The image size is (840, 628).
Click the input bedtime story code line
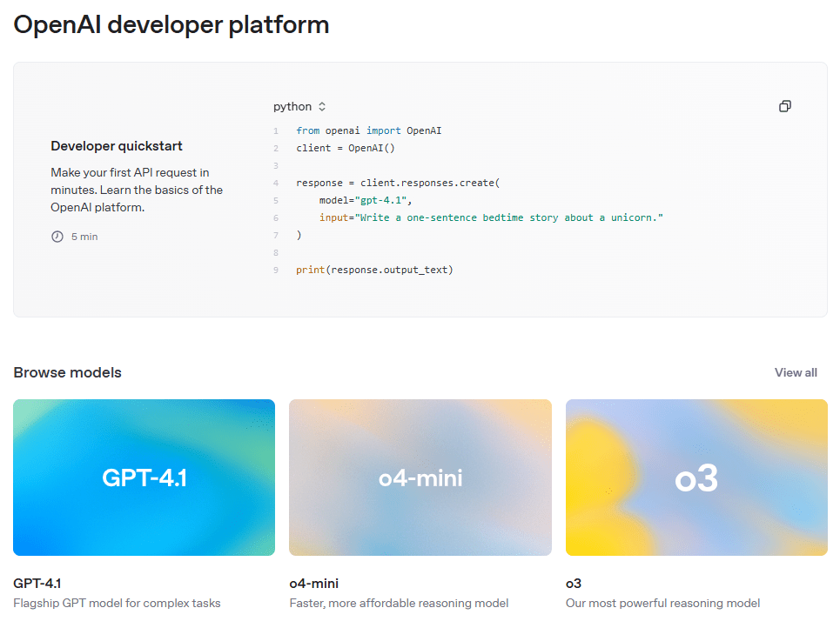[491, 218]
